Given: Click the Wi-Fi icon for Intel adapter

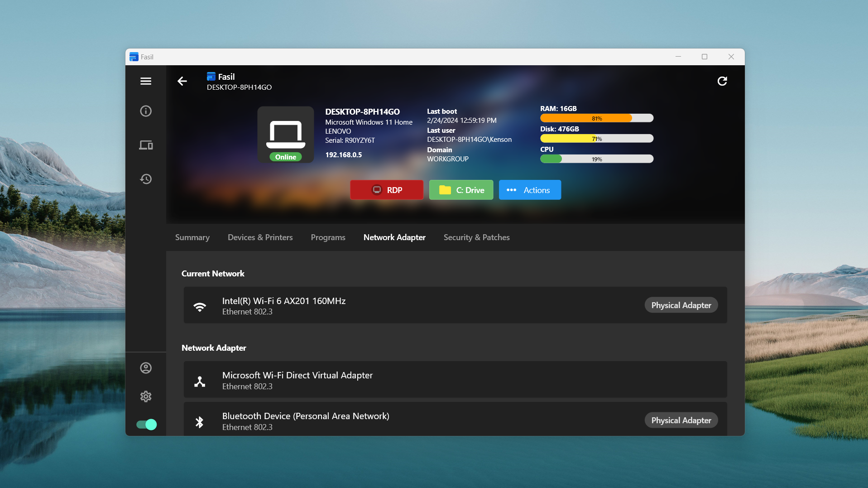Looking at the screenshot, I should pos(200,307).
